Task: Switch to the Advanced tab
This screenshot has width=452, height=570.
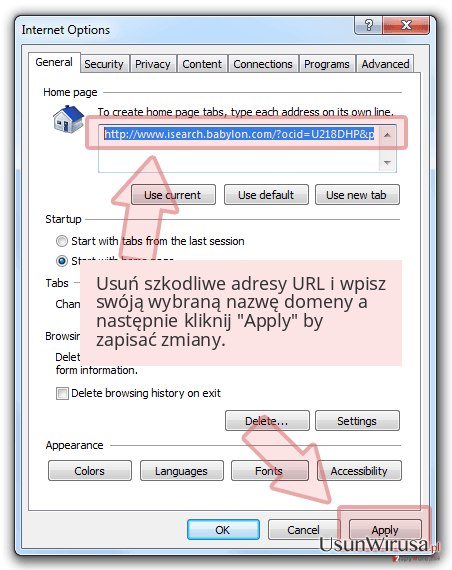Action: (x=385, y=64)
